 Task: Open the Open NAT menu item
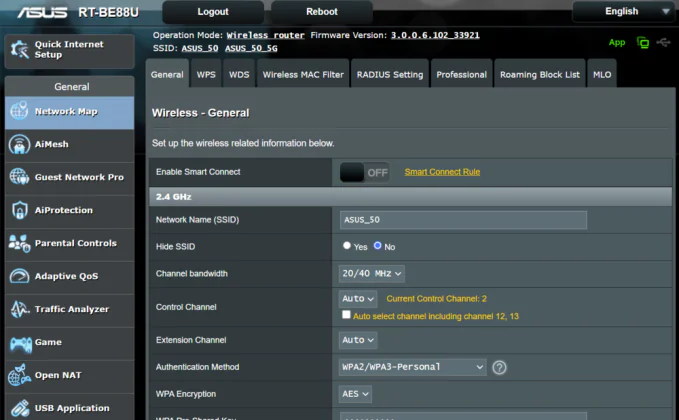tap(69, 375)
